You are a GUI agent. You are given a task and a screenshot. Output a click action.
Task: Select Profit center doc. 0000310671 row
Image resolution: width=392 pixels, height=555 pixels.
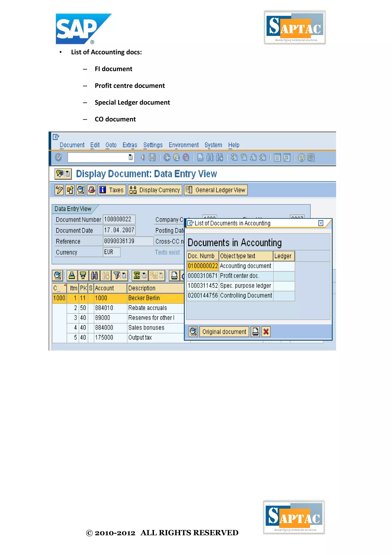tap(241, 276)
